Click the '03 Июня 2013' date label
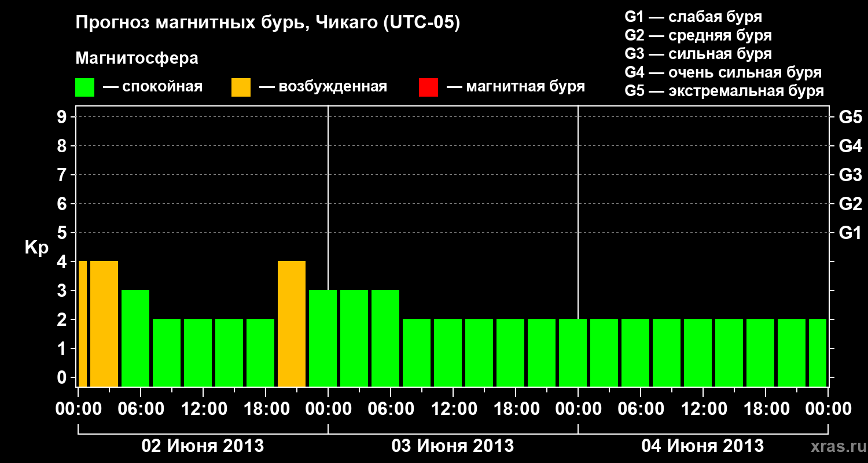This screenshot has height=463, width=868. pyautogui.click(x=453, y=446)
